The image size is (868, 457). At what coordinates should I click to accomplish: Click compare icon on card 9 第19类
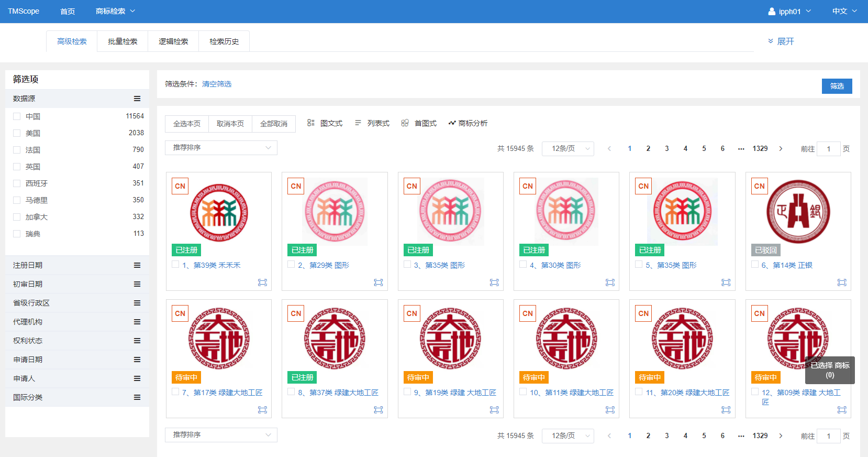[494, 410]
